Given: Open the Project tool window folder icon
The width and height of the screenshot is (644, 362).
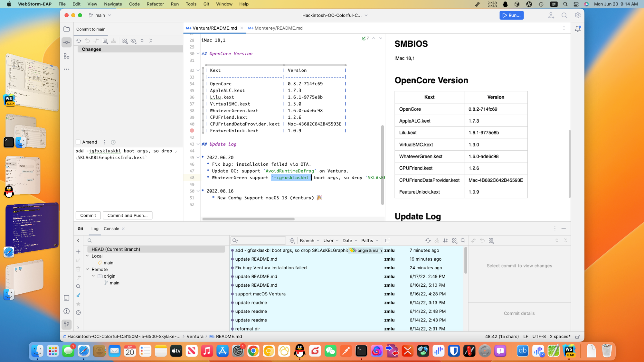Looking at the screenshot, I should pyautogui.click(x=67, y=29).
